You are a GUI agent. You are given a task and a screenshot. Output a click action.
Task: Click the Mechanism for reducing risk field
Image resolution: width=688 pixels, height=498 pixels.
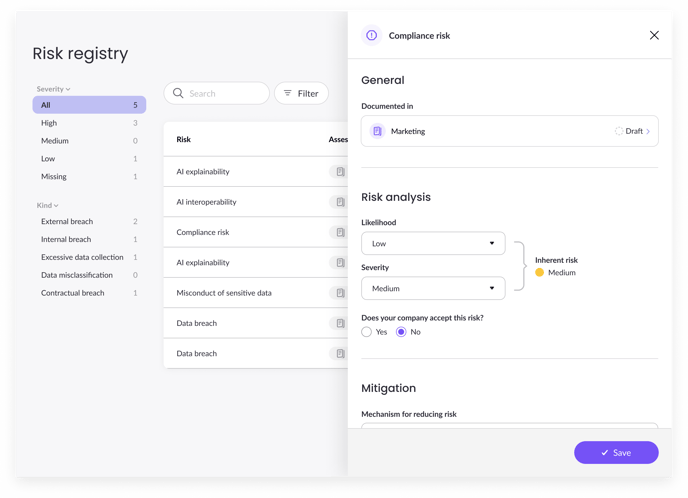coord(509,426)
